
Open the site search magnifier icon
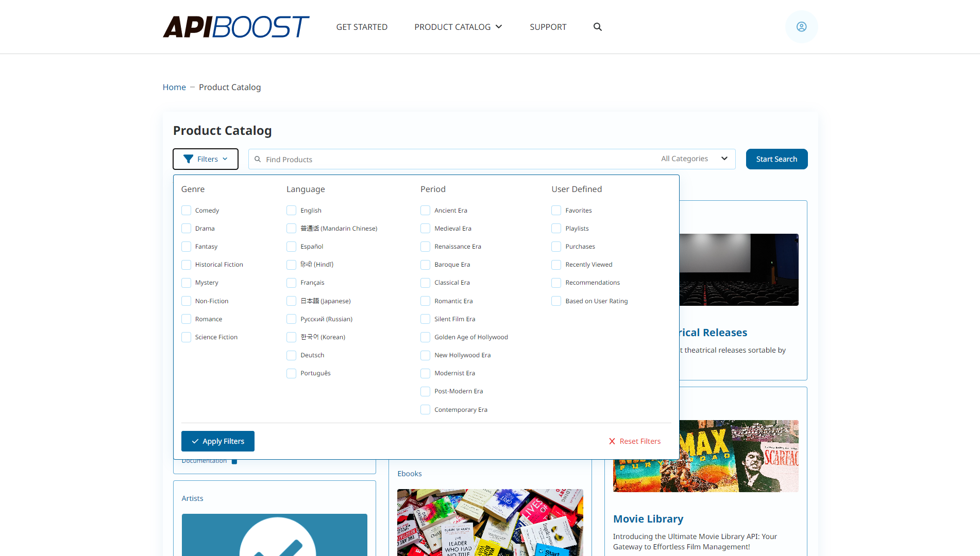click(598, 27)
